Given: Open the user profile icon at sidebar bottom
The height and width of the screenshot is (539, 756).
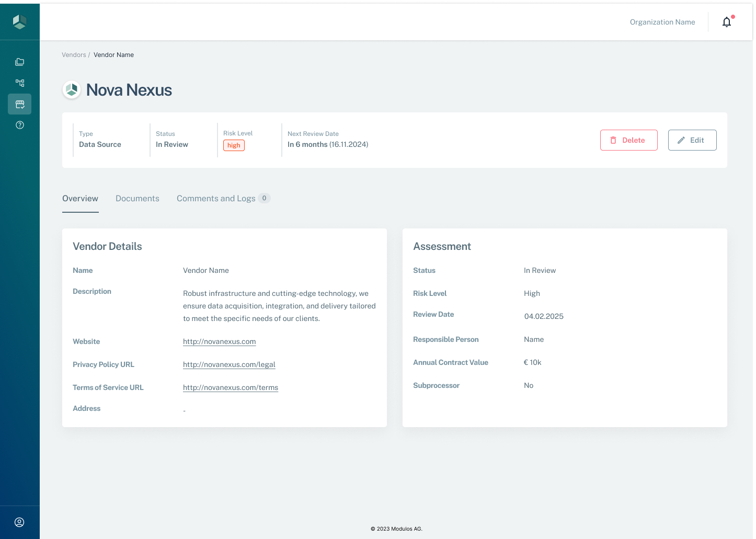Looking at the screenshot, I should coord(19,522).
